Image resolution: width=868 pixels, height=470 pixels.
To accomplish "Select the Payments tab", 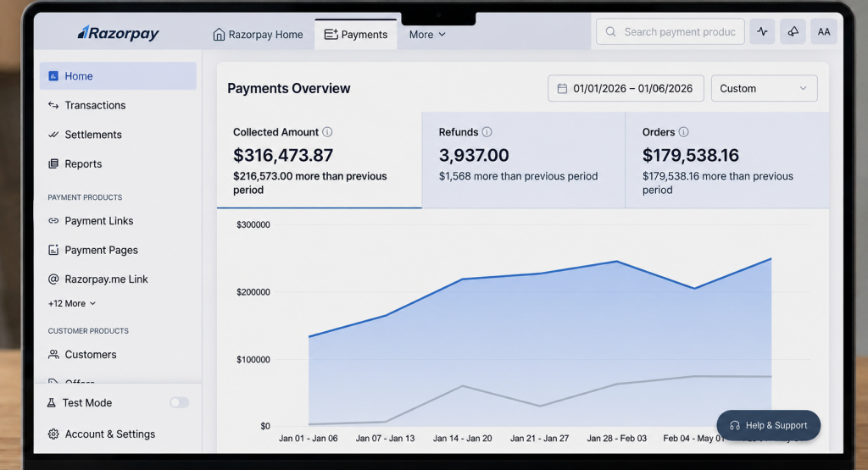I will [x=356, y=34].
